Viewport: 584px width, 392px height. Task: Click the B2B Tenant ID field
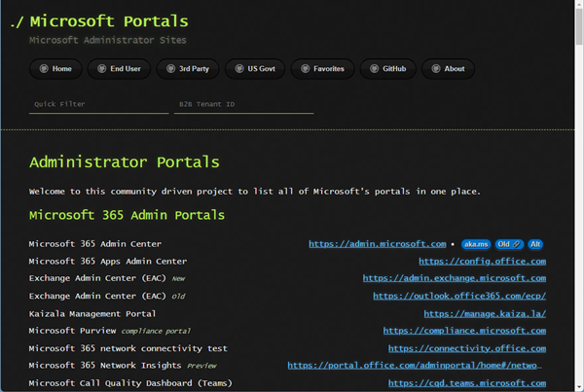pos(243,104)
